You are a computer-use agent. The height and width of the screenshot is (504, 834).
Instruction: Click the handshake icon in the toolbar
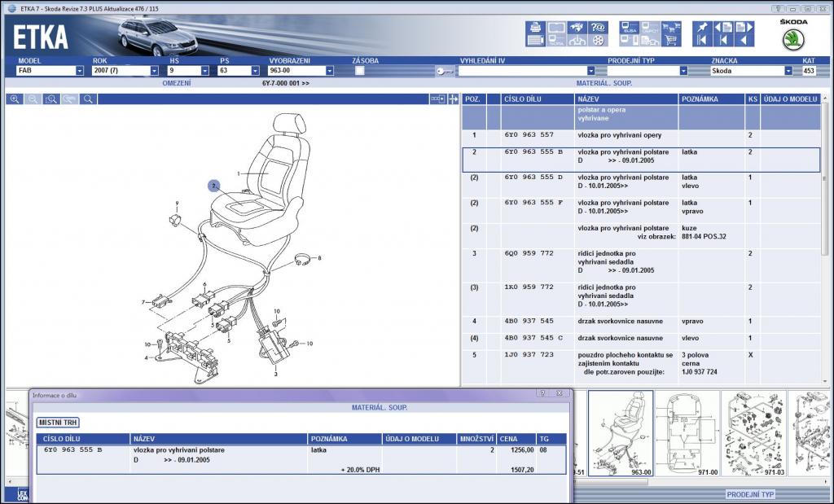(x=577, y=28)
